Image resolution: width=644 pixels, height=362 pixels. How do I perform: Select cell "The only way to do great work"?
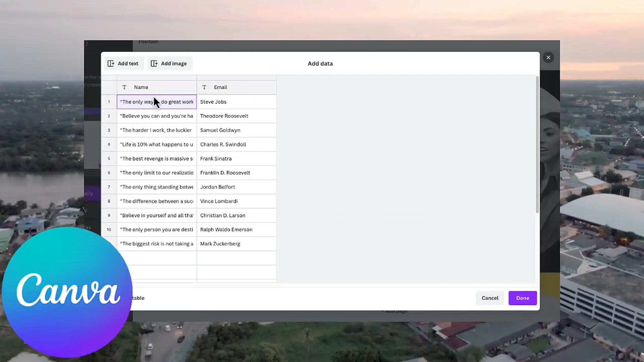pyautogui.click(x=157, y=102)
